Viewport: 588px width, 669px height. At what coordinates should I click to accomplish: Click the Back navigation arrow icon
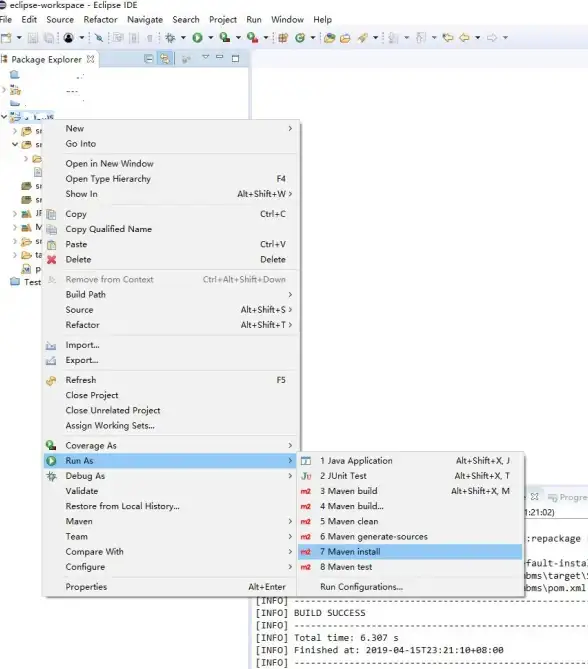[464, 38]
